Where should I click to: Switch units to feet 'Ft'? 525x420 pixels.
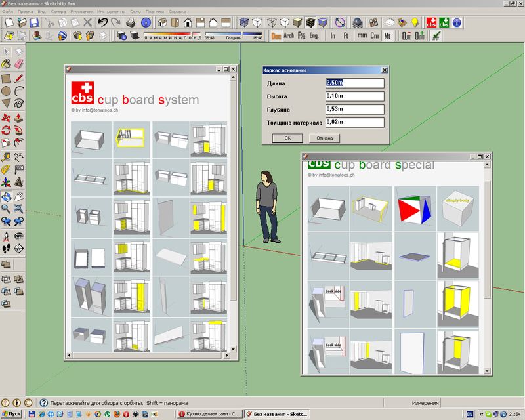click(346, 36)
